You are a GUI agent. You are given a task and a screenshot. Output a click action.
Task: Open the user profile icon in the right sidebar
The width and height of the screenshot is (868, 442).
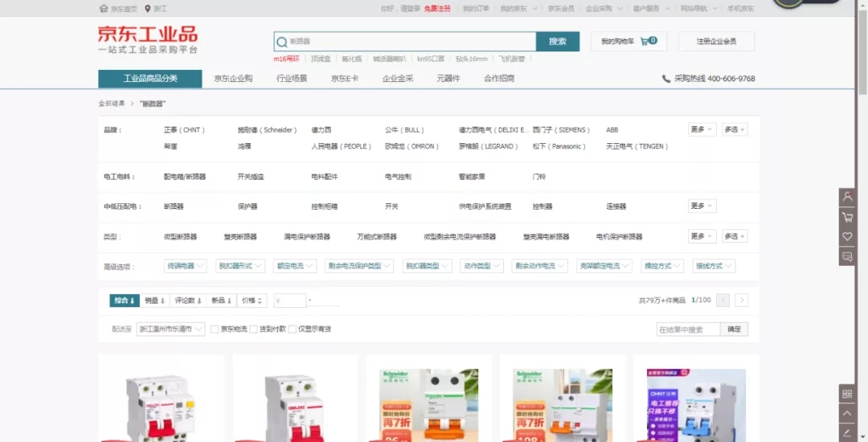(847, 197)
